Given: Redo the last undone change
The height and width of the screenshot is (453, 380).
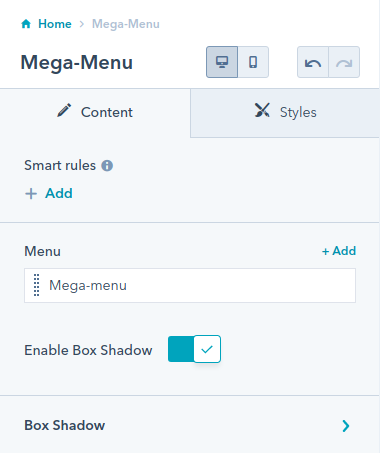Looking at the screenshot, I should click(x=344, y=62).
